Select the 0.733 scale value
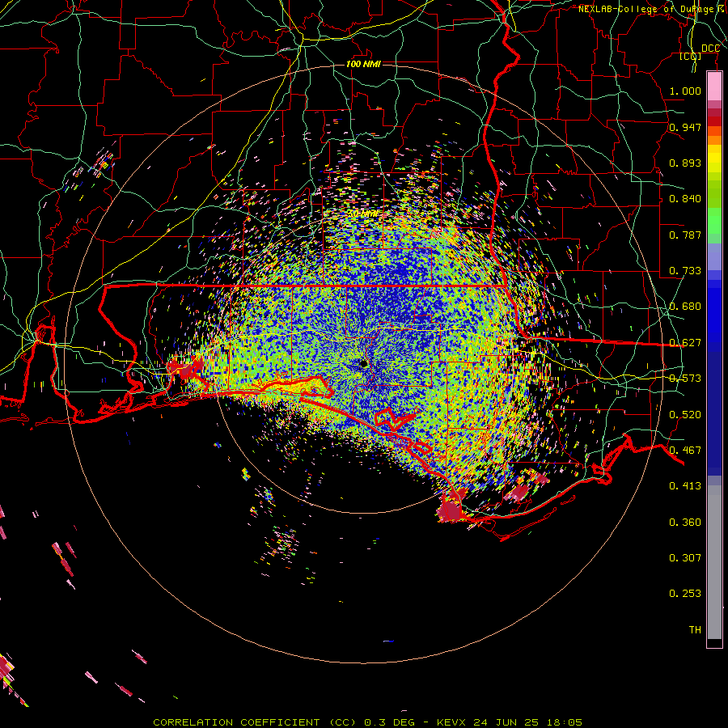 pos(685,271)
